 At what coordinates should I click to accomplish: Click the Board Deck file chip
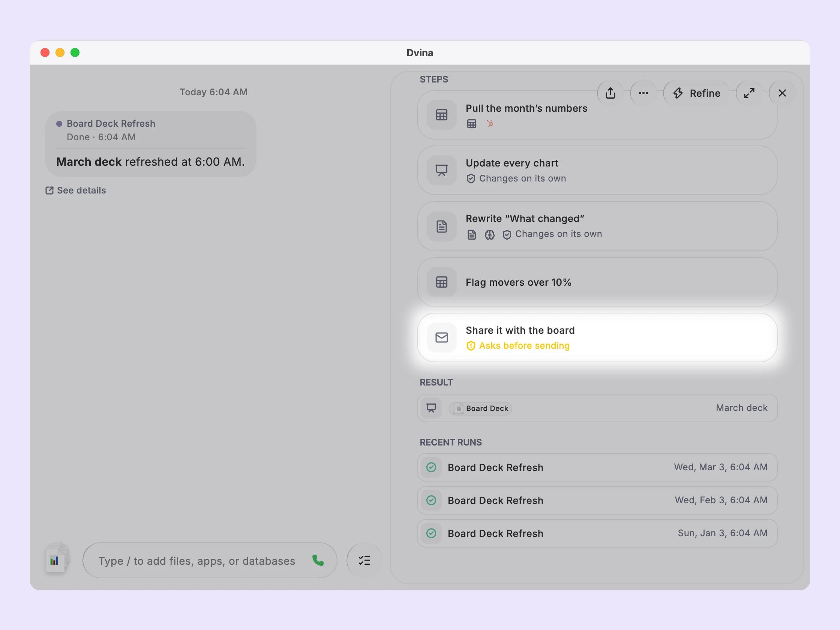tap(480, 408)
